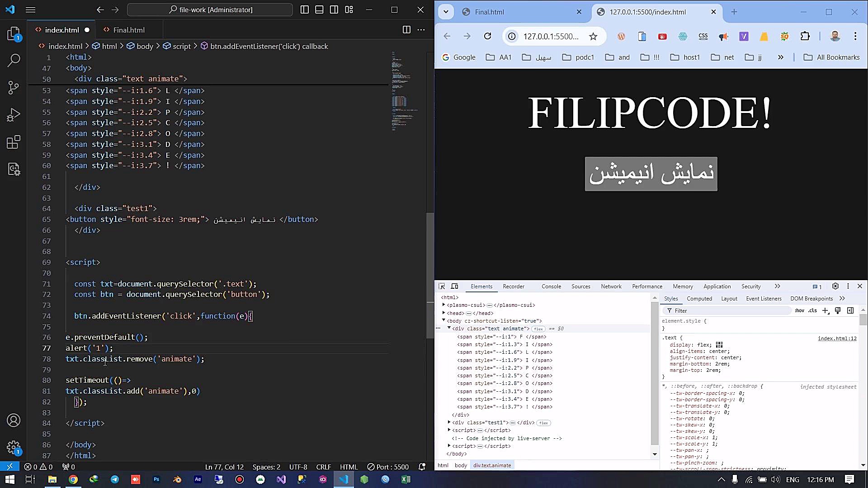Open Windows Start menu

[x=10, y=479]
